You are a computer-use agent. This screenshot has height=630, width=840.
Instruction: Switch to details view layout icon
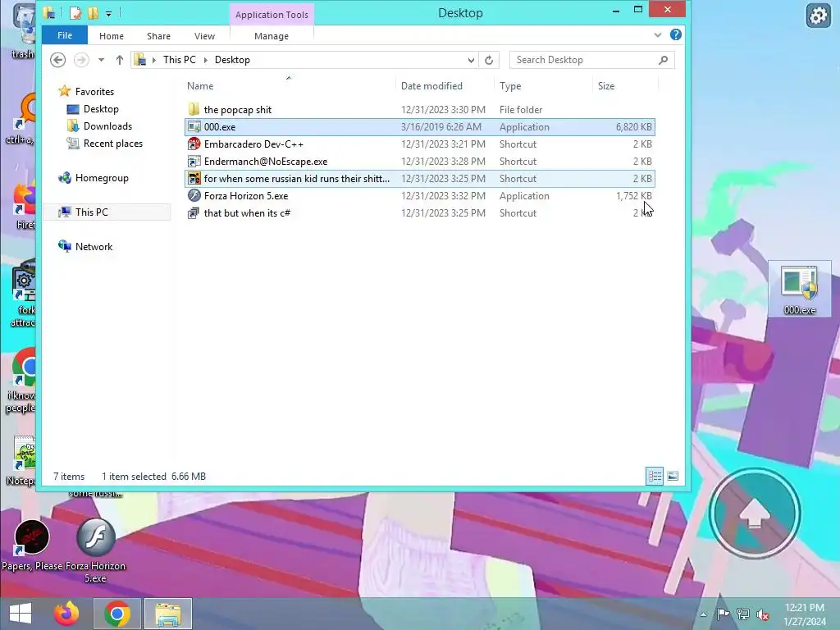[x=655, y=477]
